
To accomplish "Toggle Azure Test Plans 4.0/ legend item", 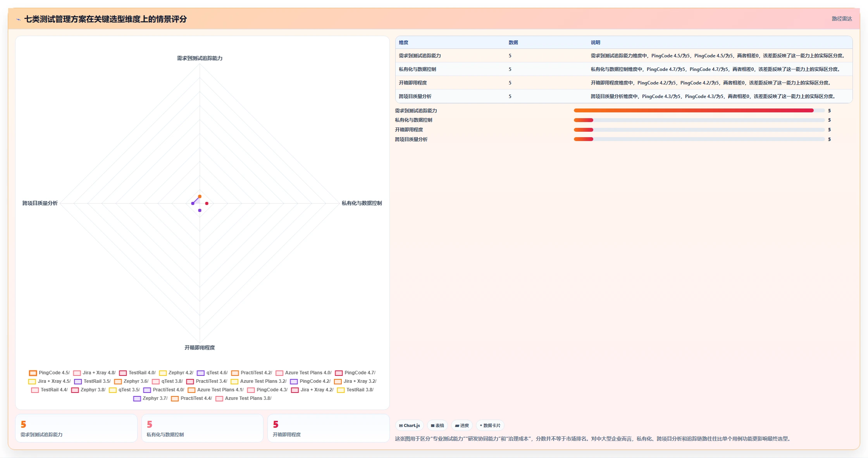I will [303, 373].
